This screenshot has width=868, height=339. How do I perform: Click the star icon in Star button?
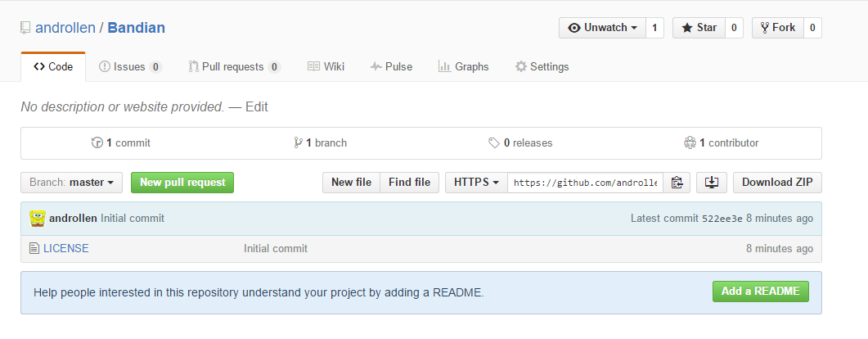pos(687,28)
